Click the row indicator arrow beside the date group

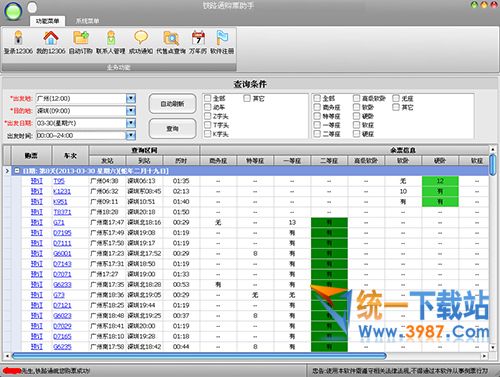(7, 171)
